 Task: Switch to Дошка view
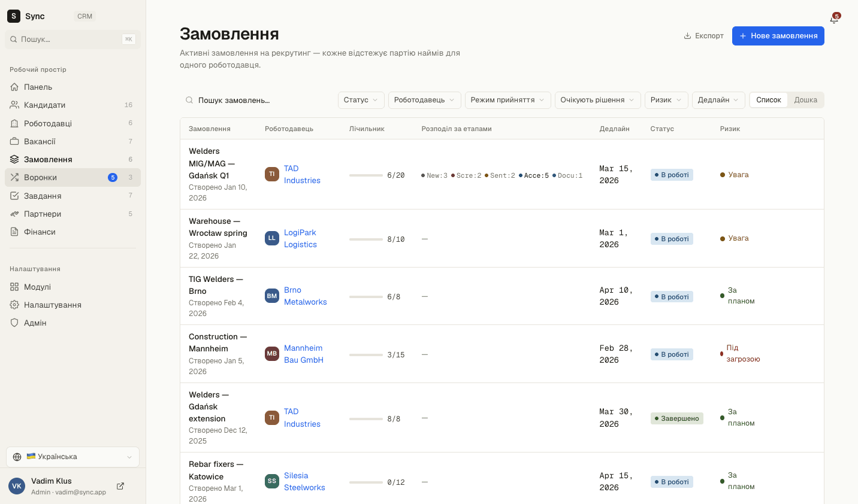[806, 100]
